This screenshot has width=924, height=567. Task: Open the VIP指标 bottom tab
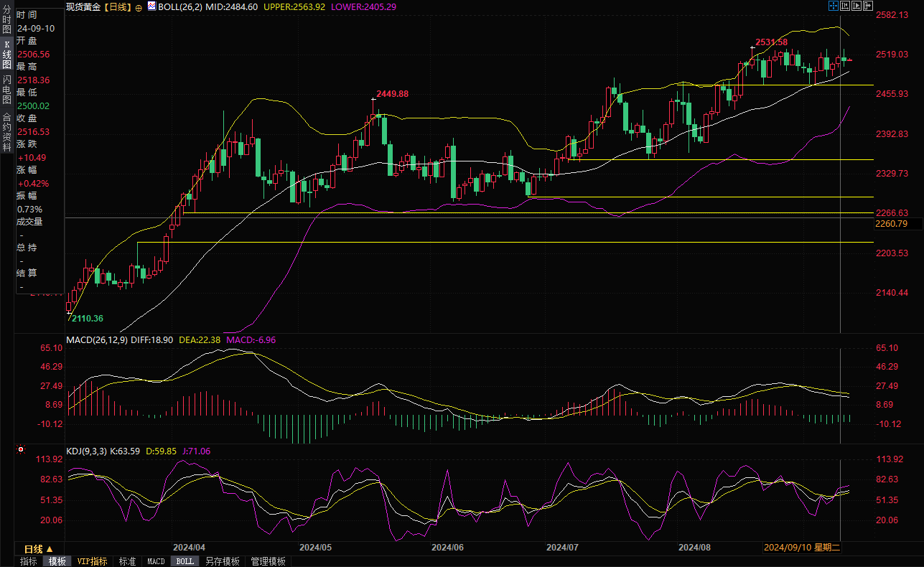pos(92,561)
